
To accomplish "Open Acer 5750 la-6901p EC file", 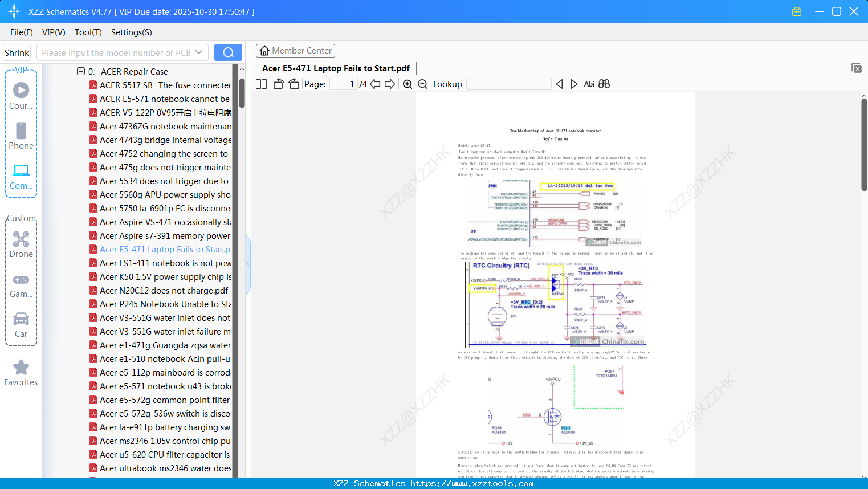I will tap(165, 209).
